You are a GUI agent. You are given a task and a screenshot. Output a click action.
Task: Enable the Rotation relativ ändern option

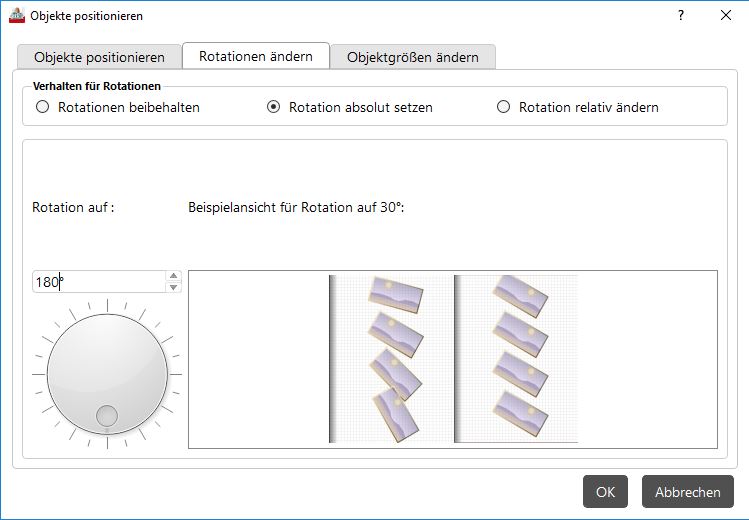(x=503, y=107)
